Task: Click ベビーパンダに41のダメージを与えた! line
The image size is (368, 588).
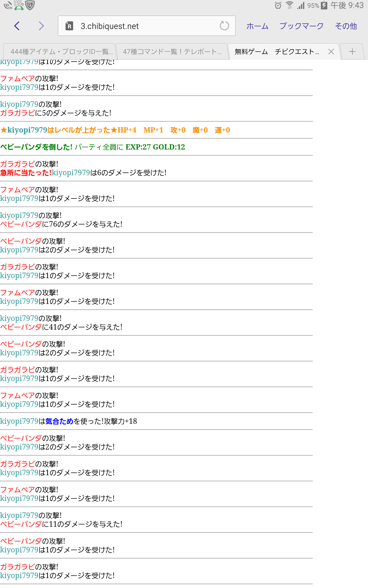Action: click(x=61, y=327)
